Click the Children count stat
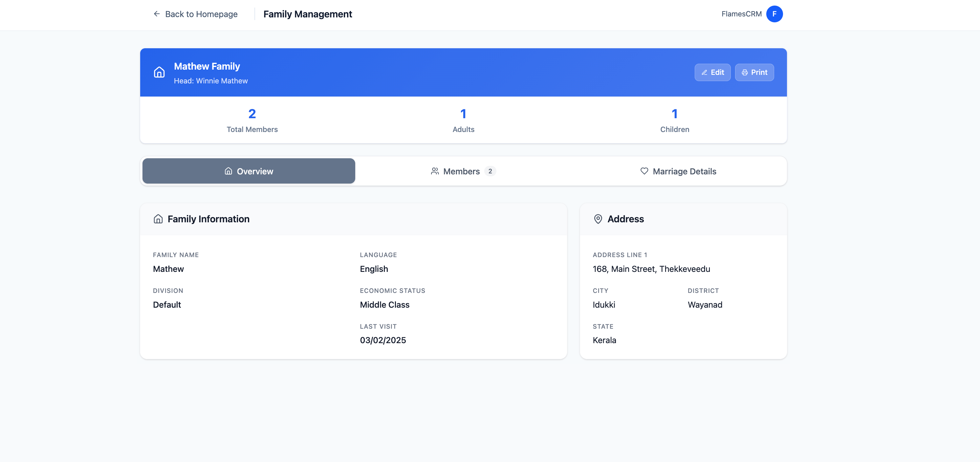 (675, 114)
